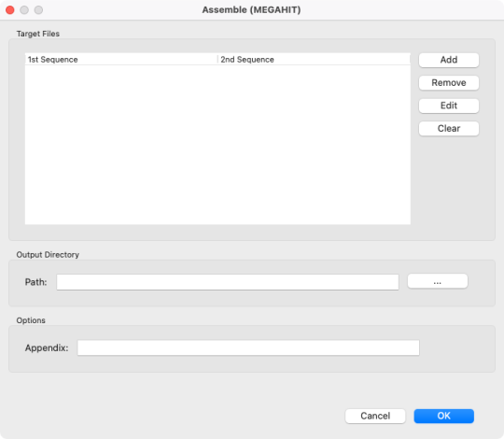Image resolution: width=504 pixels, height=439 pixels.
Task: Close the Assemble (MEGAHIT) window
Action: click(10, 10)
